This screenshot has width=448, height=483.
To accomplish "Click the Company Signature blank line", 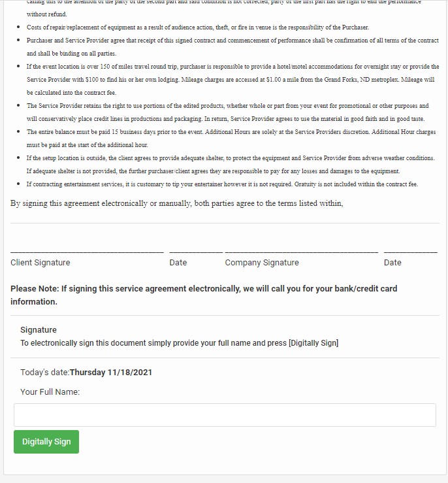I will click(x=301, y=252).
